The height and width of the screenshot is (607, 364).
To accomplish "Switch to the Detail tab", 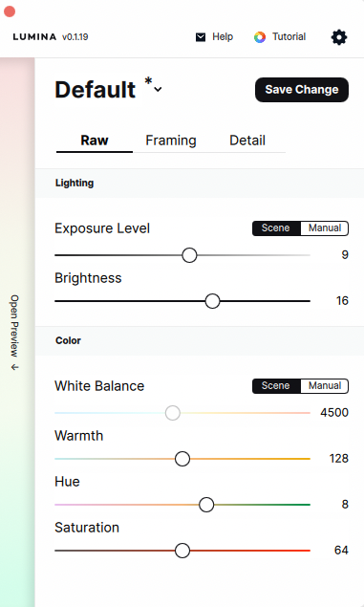I will coord(247,141).
